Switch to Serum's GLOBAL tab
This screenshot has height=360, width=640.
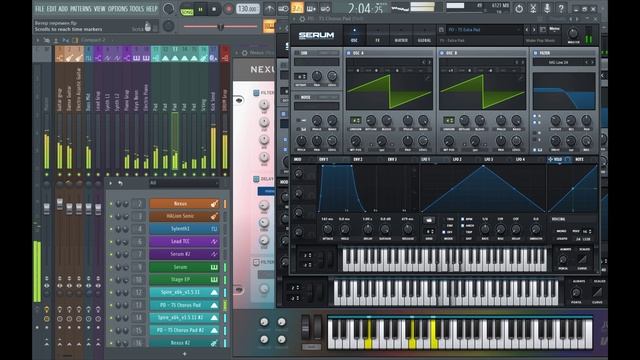424,35
